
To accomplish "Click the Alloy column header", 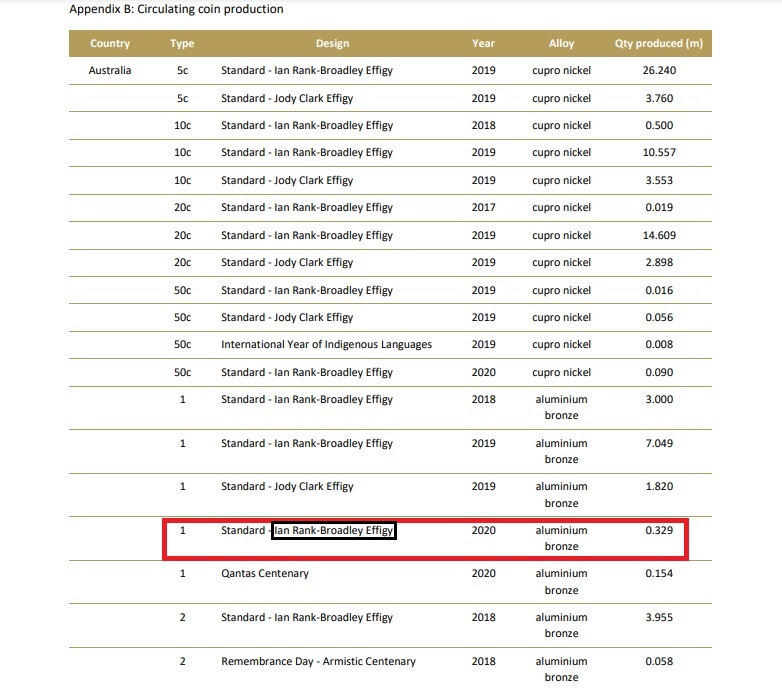I will (562, 43).
